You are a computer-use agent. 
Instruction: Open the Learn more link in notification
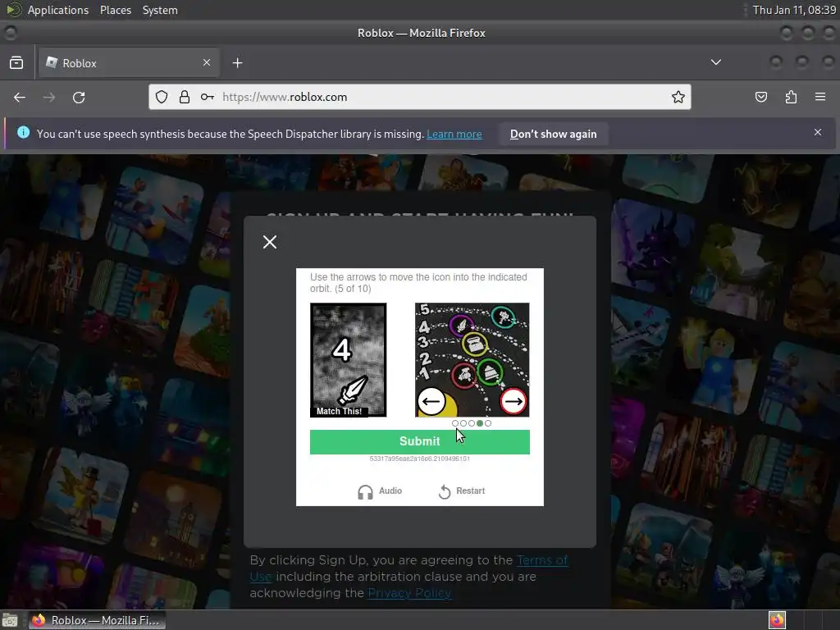[454, 134]
